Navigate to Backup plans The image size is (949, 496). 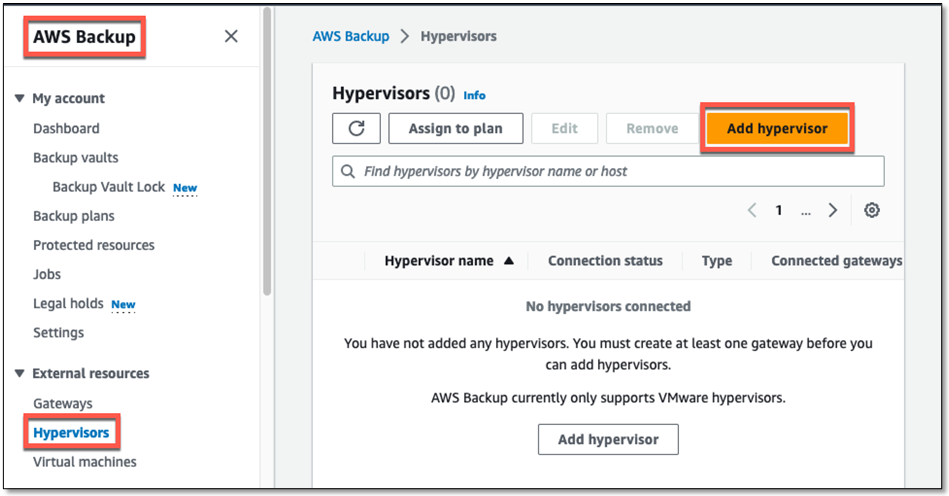pyautogui.click(x=73, y=216)
